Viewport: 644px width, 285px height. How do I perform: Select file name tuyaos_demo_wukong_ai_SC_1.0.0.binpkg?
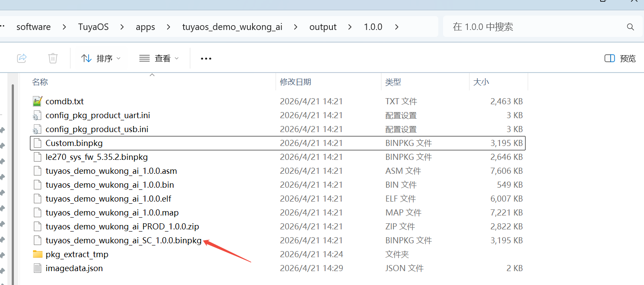[124, 240]
